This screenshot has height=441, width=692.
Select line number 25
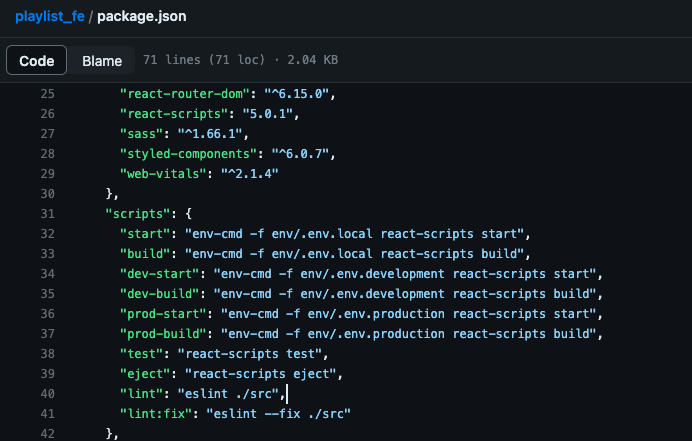[48, 94]
